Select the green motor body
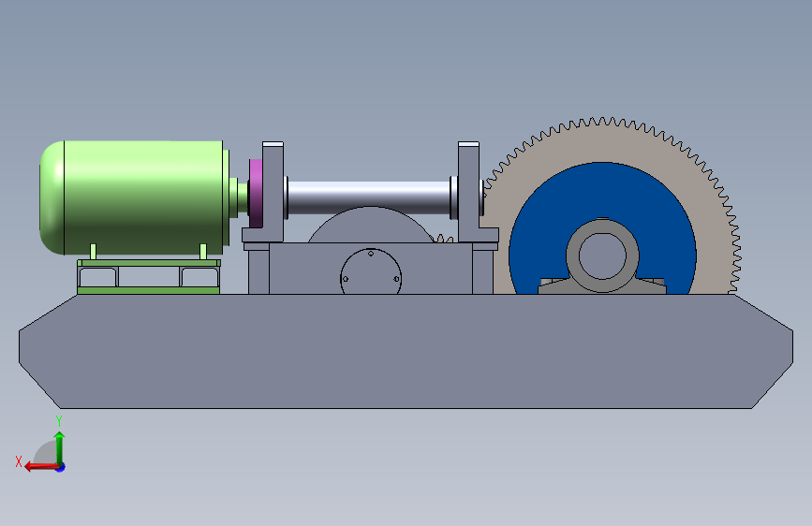Screen dimensions: 812x526 pos(135,197)
